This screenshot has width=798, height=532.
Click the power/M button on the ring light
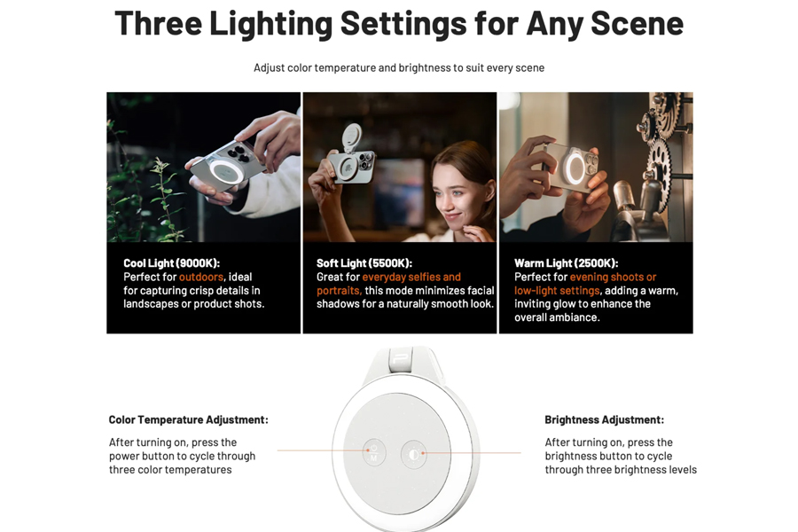tap(374, 452)
